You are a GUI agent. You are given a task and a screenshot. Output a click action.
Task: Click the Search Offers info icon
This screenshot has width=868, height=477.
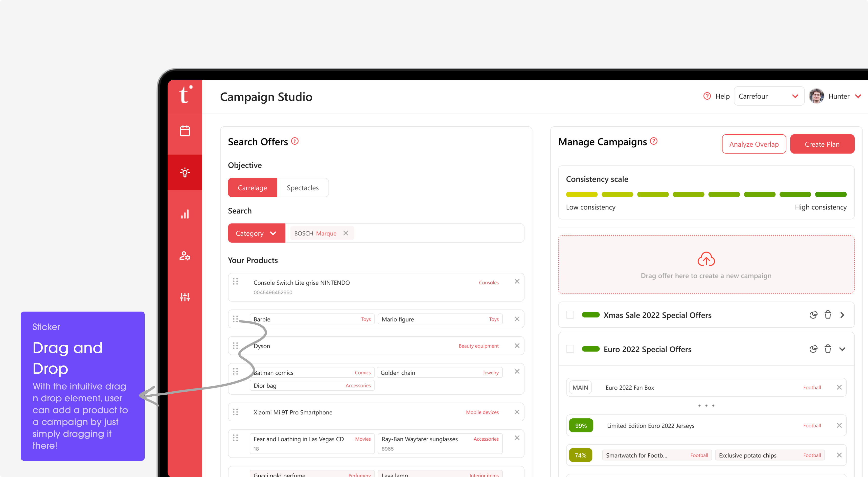coord(295,141)
